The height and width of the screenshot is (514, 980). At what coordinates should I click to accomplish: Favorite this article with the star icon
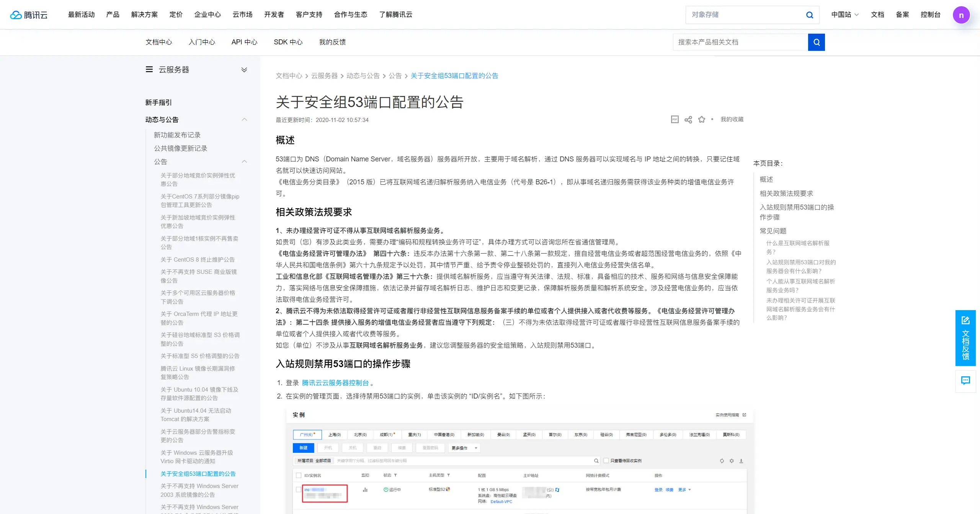(701, 119)
